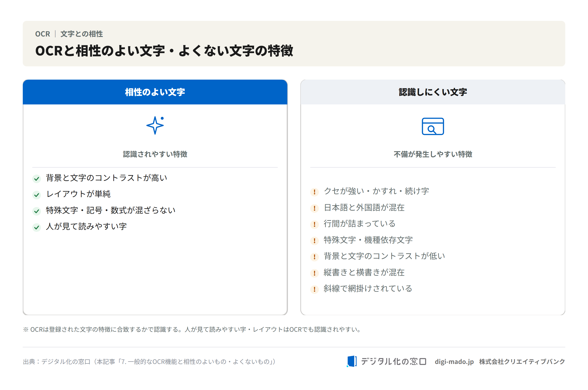The image size is (588, 390).
Task: Click warning icon beside クセが強い・かすれ・続け字
Action: click(314, 192)
